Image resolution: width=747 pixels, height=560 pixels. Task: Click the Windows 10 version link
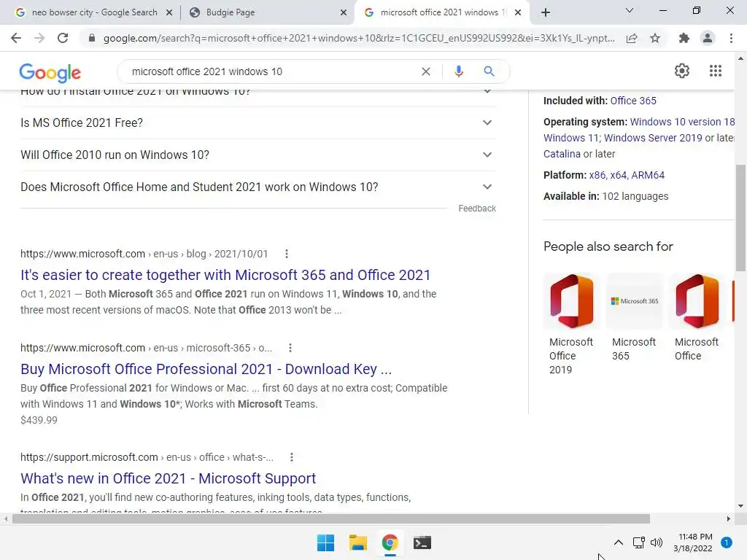pos(682,122)
